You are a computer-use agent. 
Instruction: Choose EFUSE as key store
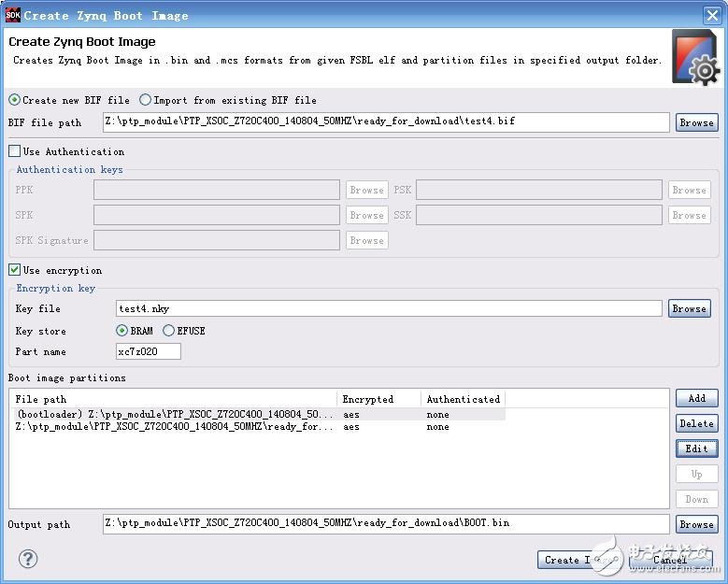[168, 331]
